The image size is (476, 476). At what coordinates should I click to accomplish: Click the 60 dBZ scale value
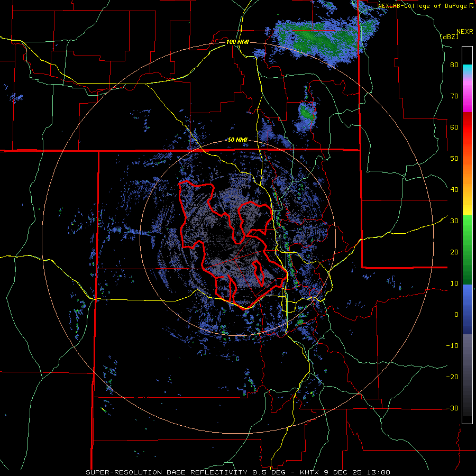454,127
